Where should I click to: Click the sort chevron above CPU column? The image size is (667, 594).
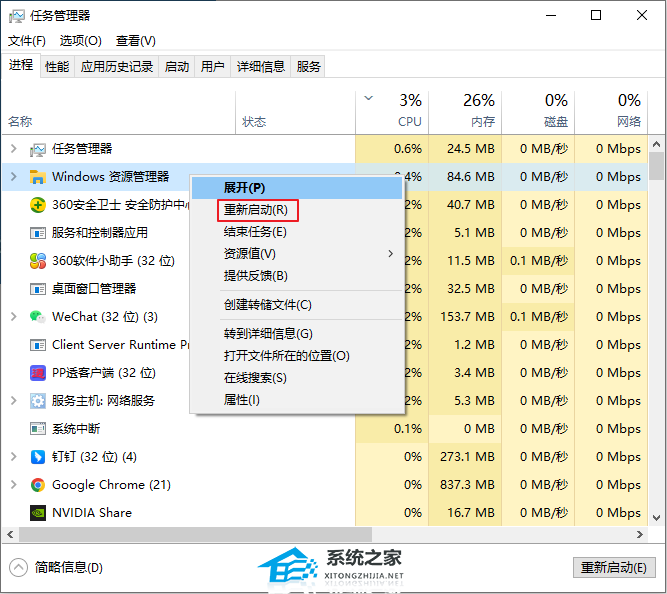pyautogui.click(x=368, y=98)
